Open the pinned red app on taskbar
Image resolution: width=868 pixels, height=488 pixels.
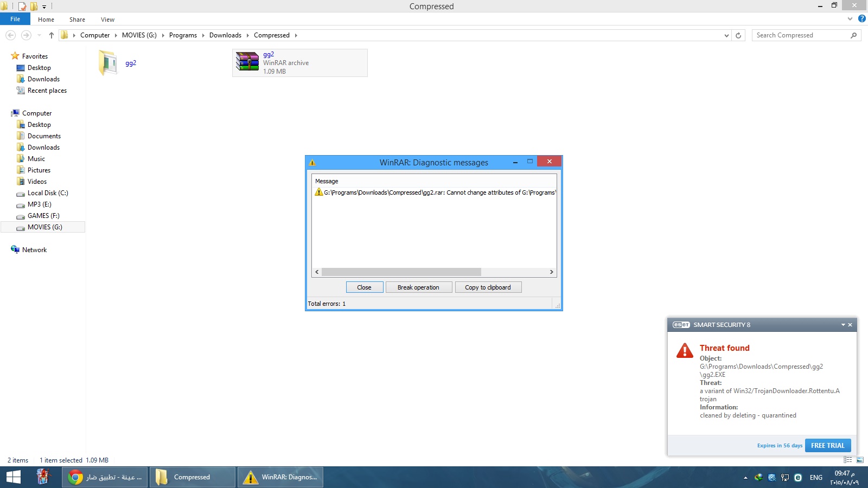click(x=43, y=477)
